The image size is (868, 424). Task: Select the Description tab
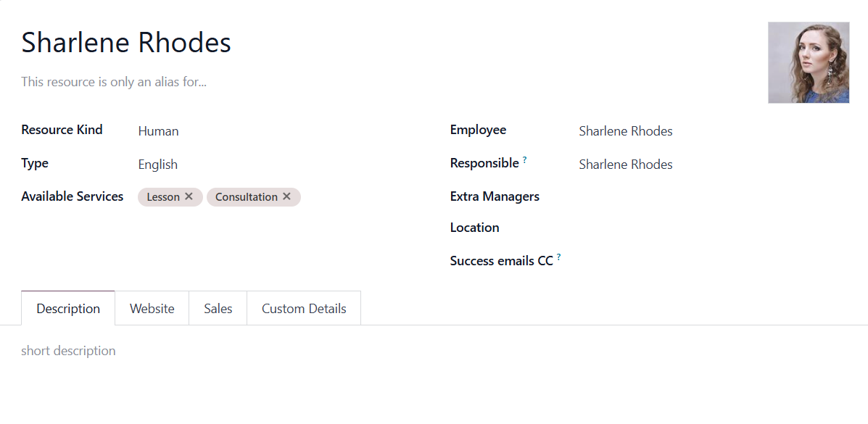tap(68, 308)
